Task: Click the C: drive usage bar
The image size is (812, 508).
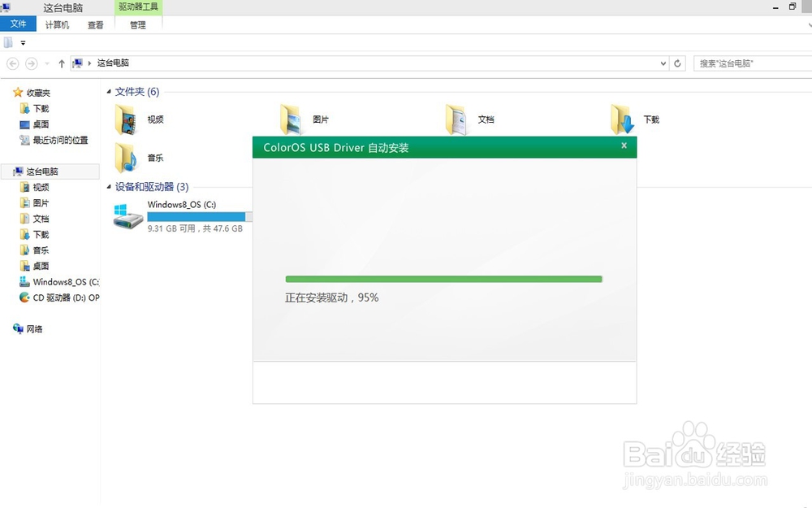Action: (x=200, y=217)
